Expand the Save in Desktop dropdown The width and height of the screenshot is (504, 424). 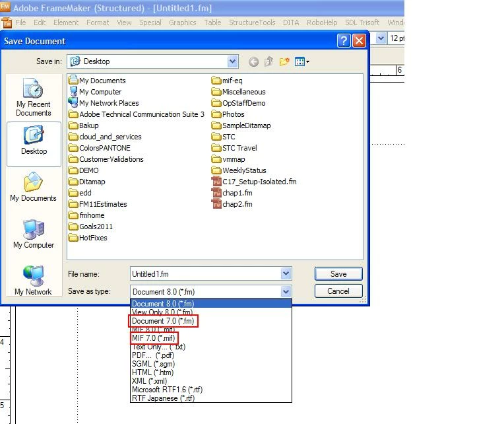coord(232,61)
